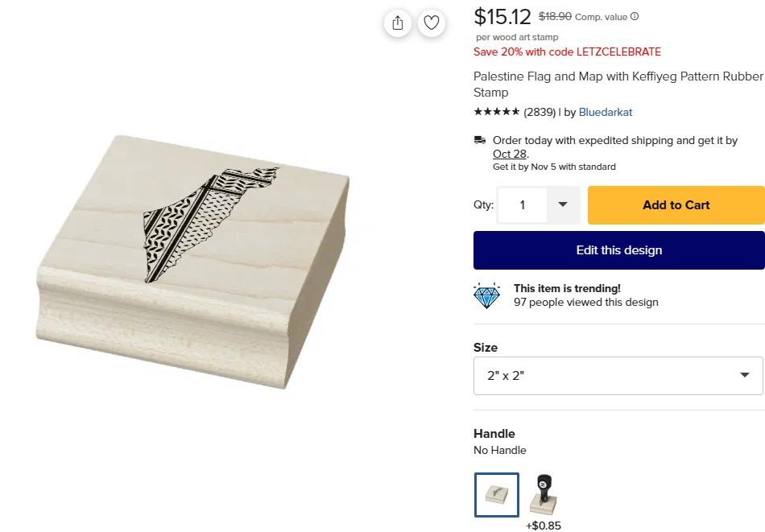The image size is (765, 532).
Task: Click the crossed-out $18.90 price
Action: [x=555, y=16]
